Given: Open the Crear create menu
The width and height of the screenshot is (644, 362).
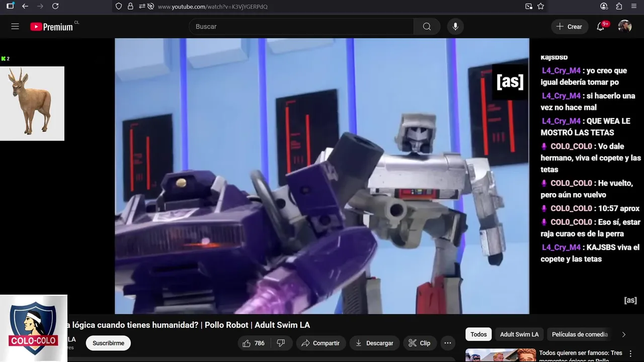Looking at the screenshot, I should pyautogui.click(x=570, y=27).
